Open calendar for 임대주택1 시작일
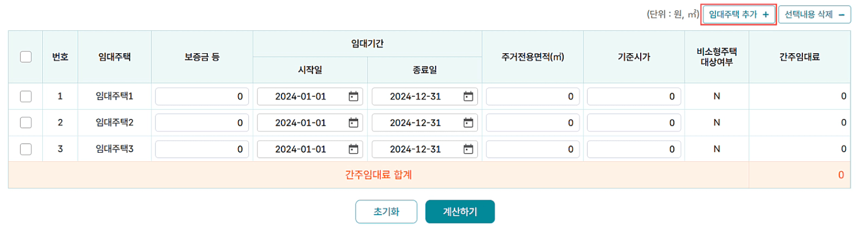 pyautogui.click(x=353, y=96)
